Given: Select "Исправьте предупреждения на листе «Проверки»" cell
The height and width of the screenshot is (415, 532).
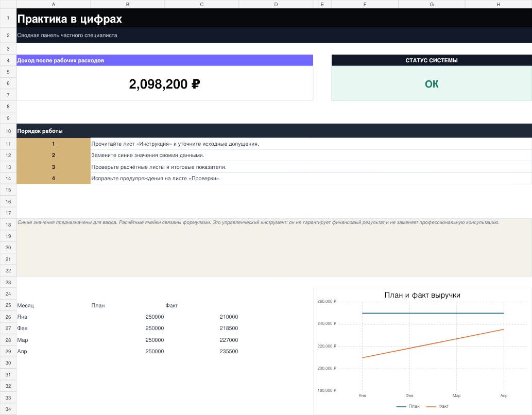Looking at the screenshot, I should click(x=311, y=179).
